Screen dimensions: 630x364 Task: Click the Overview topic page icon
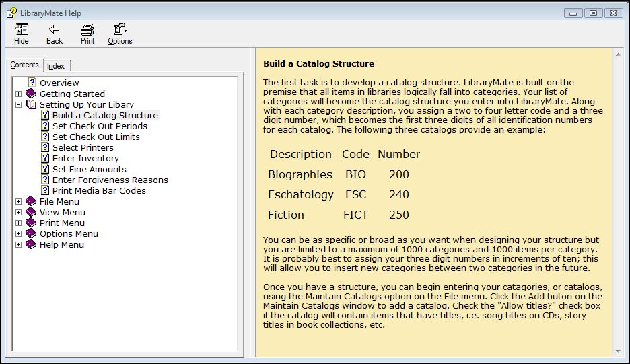coord(32,83)
